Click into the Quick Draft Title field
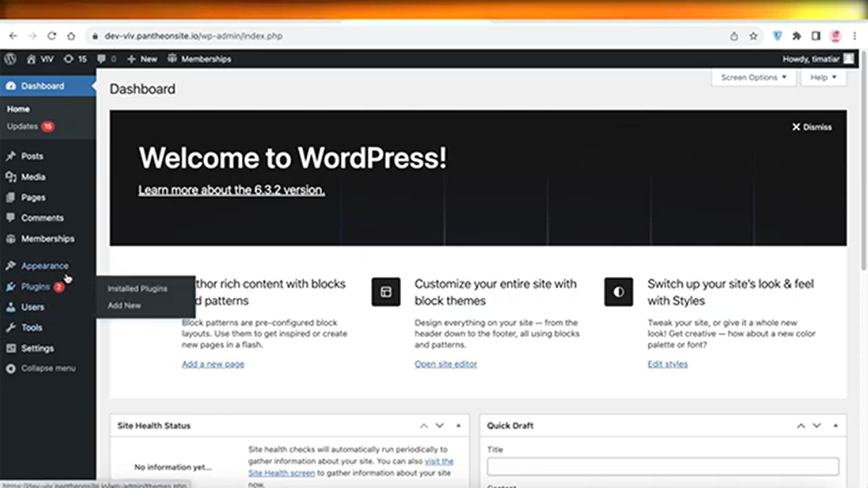This screenshot has height=488, width=868. pyautogui.click(x=663, y=466)
